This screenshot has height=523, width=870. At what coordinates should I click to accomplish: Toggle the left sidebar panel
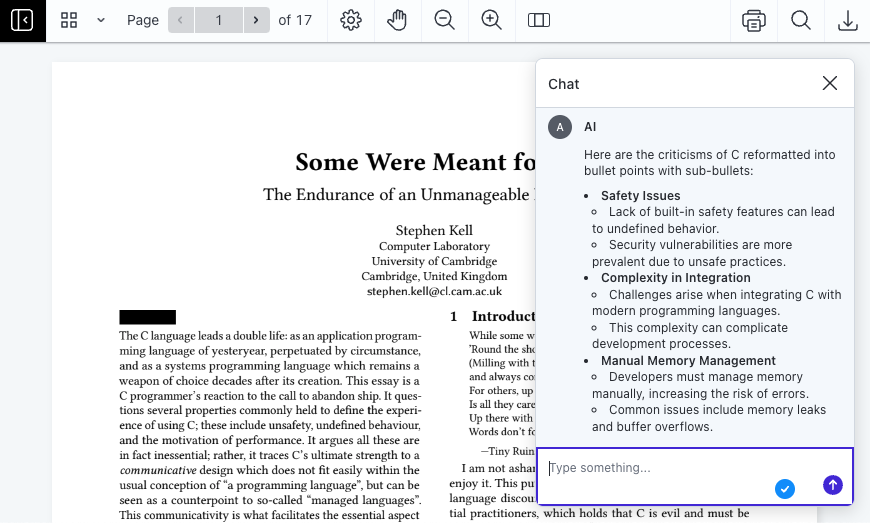22,20
